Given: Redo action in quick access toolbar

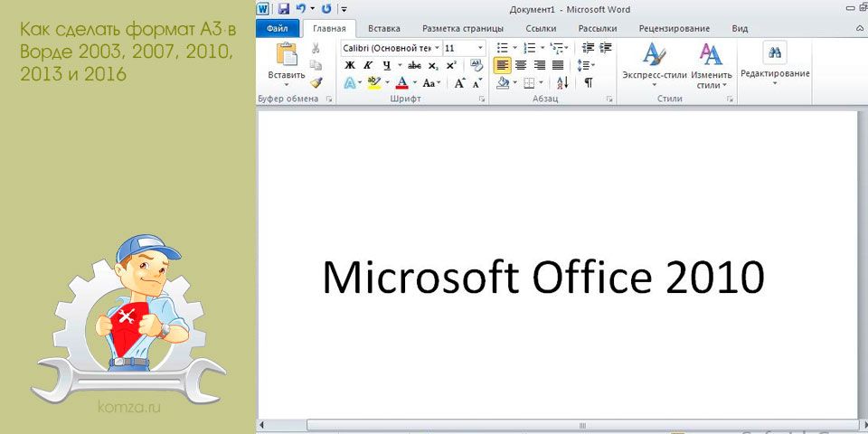Looking at the screenshot, I should pos(326,9).
